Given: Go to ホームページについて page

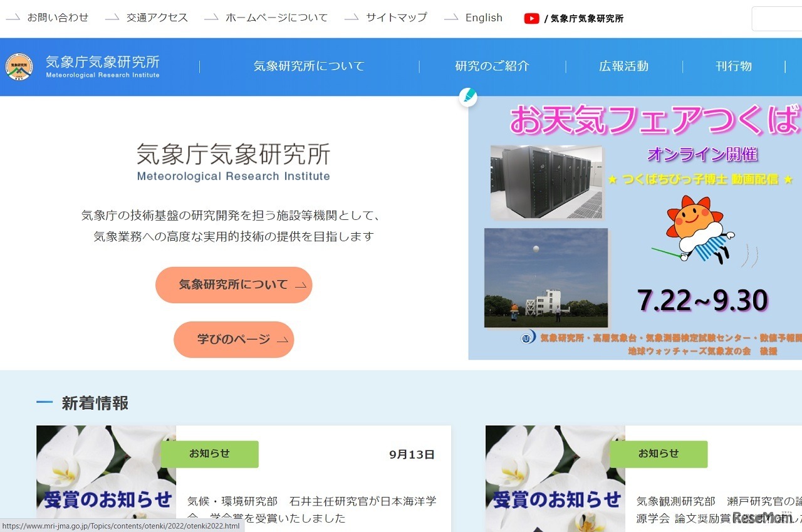Looking at the screenshot, I should coord(276,18).
